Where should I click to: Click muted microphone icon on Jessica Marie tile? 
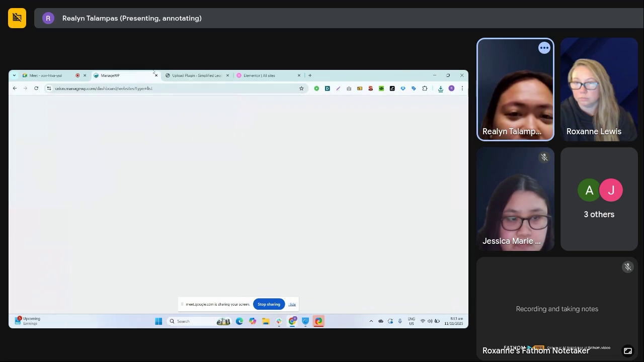[544, 158]
